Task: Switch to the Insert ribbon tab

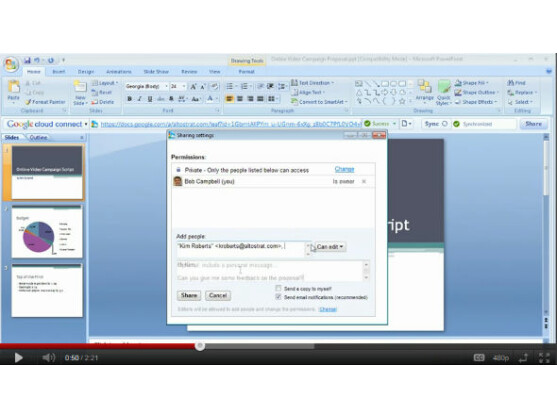Action: [x=59, y=71]
